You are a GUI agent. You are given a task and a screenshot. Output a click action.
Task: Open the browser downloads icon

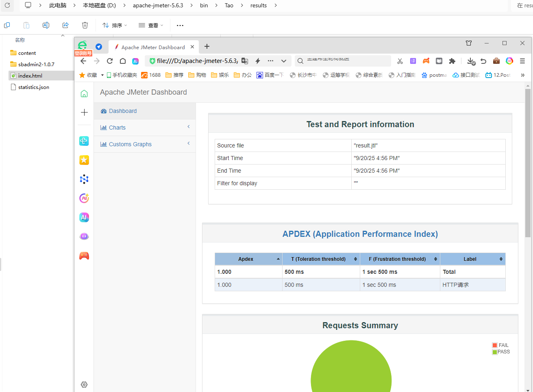471,61
